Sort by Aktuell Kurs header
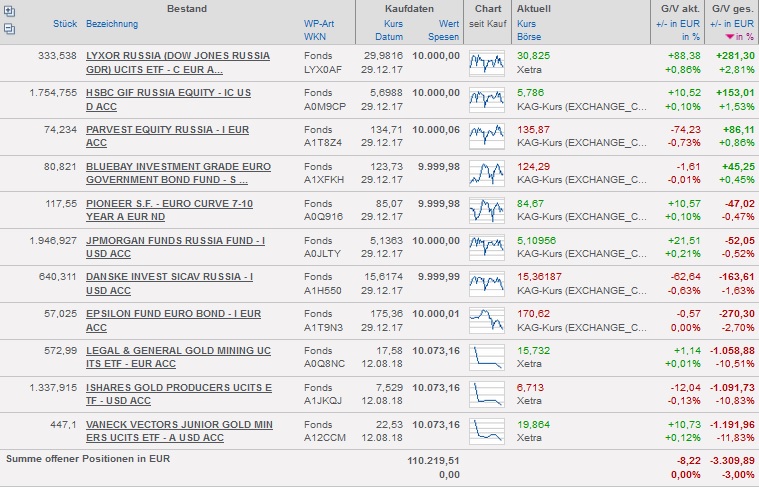Viewport: 759px width, 487px height. (526, 24)
